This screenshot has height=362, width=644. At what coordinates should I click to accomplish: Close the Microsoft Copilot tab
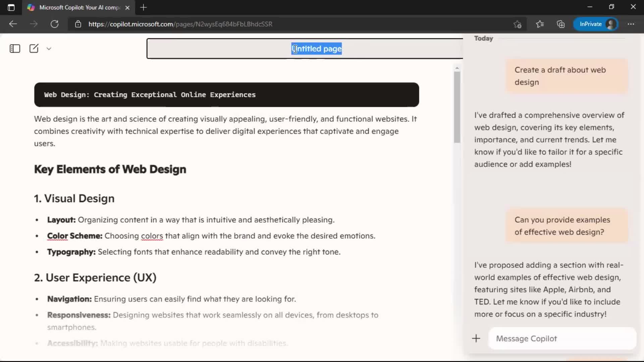pos(127,7)
